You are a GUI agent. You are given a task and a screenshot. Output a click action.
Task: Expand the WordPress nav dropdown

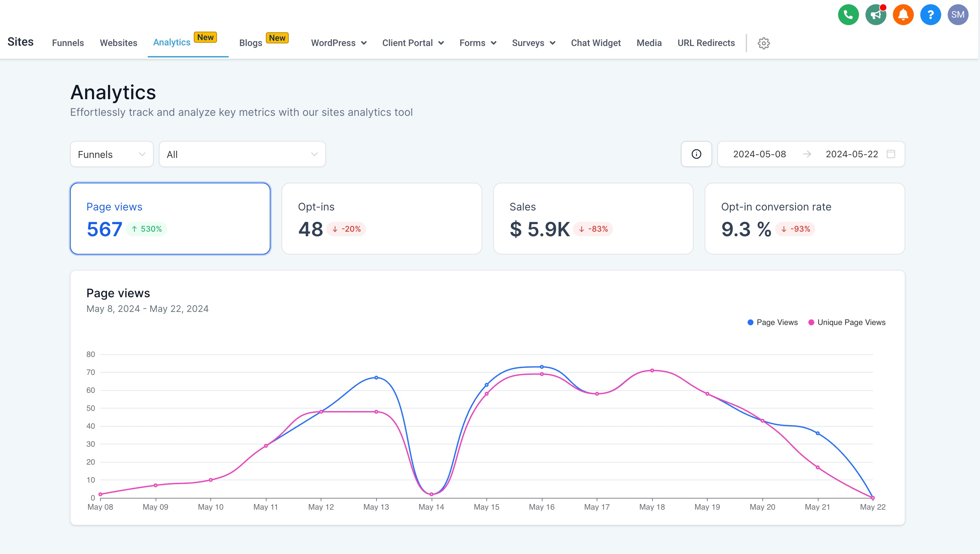pos(339,43)
